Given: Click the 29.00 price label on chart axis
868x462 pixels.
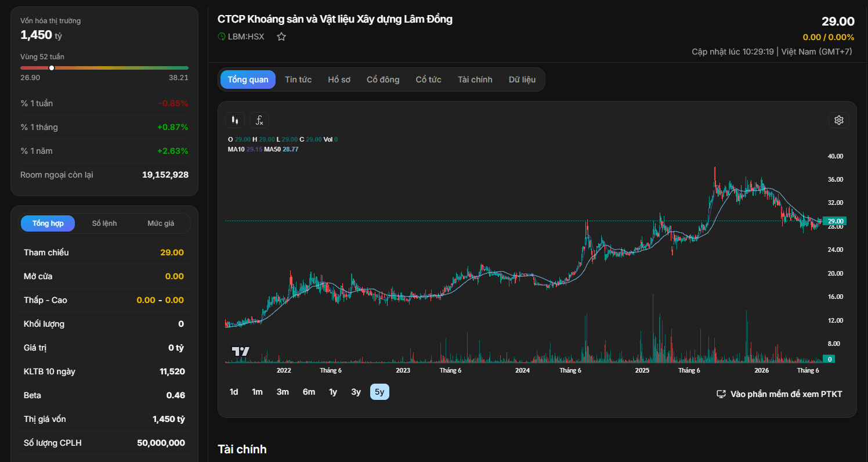Looking at the screenshot, I should (836, 221).
